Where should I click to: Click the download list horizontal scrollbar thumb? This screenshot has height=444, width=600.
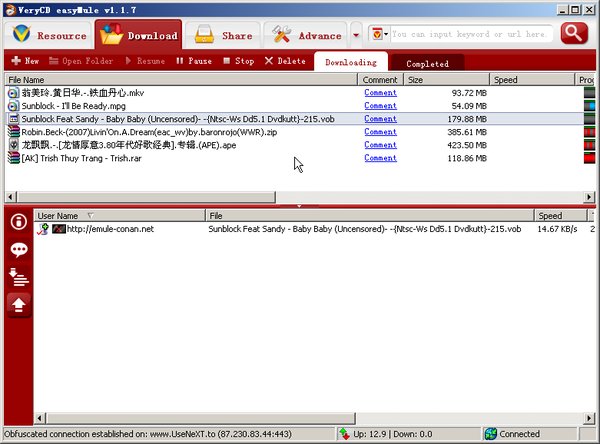(x=146, y=197)
